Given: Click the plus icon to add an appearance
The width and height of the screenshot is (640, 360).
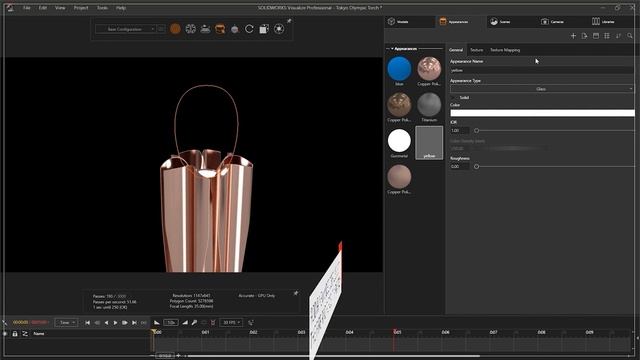Looking at the screenshot, I should tap(573, 36).
